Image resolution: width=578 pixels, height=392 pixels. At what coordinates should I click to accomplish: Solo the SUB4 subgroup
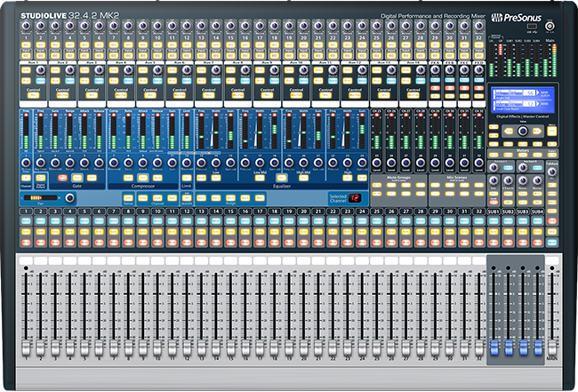(537, 232)
